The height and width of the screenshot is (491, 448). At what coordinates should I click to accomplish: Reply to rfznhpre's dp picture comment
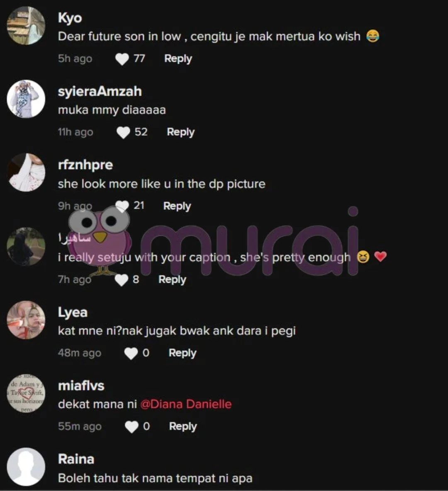pos(177,207)
